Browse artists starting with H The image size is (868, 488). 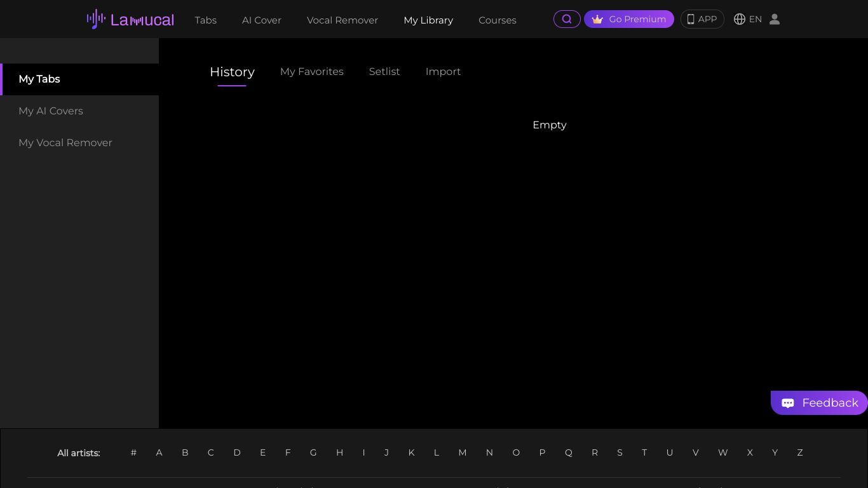pos(339,452)
